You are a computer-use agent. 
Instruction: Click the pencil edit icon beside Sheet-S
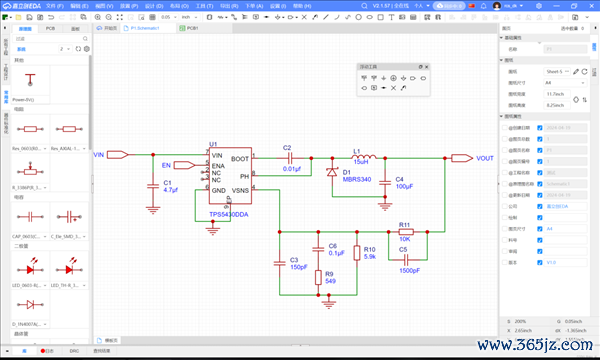pos(576,72)
